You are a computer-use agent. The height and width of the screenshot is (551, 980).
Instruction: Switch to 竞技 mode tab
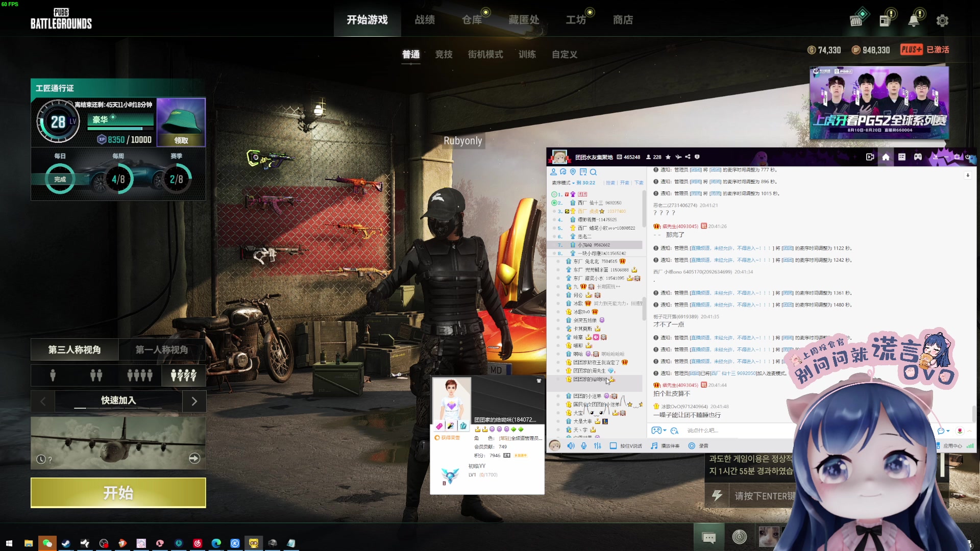coord(444,55)
